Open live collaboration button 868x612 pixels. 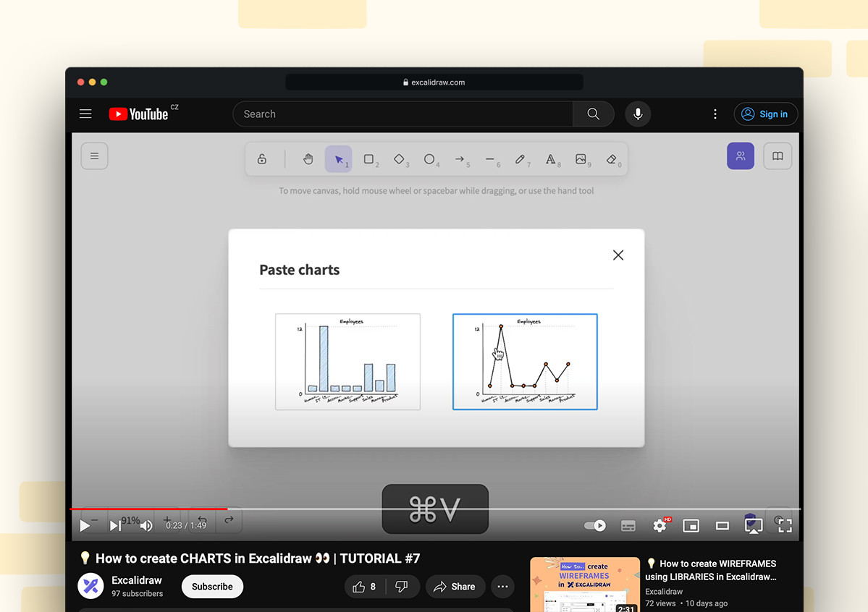click(740, 156)
